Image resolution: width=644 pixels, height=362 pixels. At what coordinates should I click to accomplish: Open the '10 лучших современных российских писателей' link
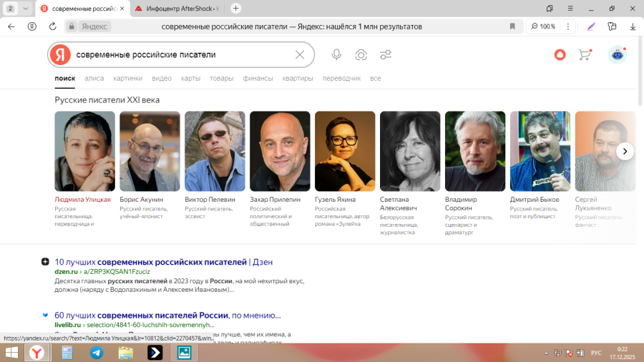[x=163, y=262]
